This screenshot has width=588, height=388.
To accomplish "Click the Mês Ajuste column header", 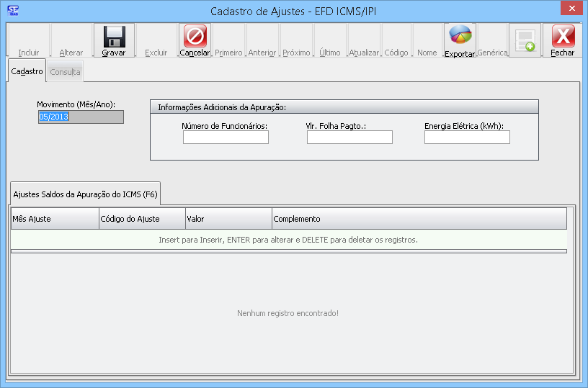I will tap(55, 219).
